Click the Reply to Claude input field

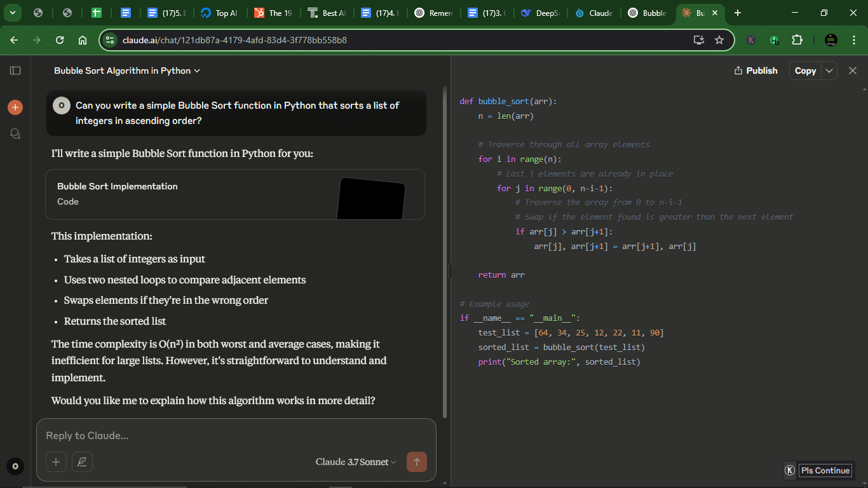coord(235,436)
